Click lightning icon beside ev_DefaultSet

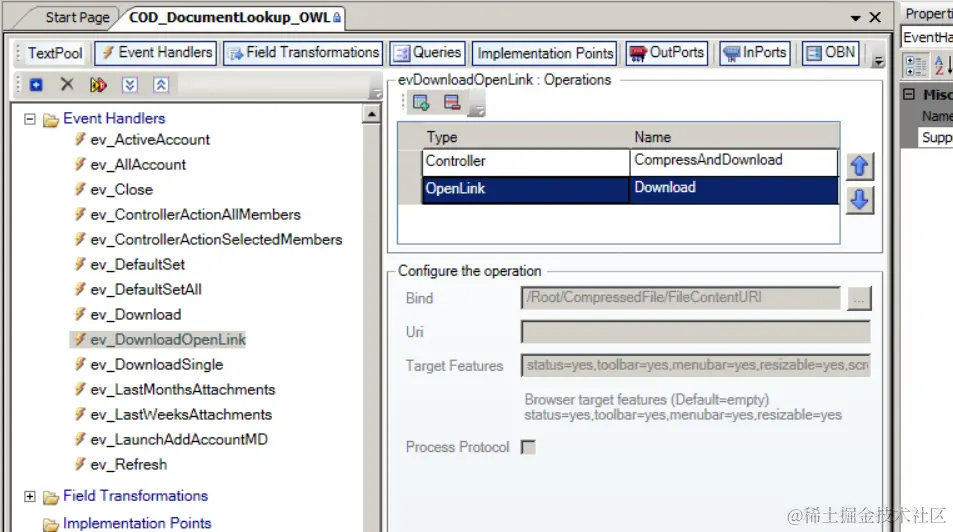80,264
